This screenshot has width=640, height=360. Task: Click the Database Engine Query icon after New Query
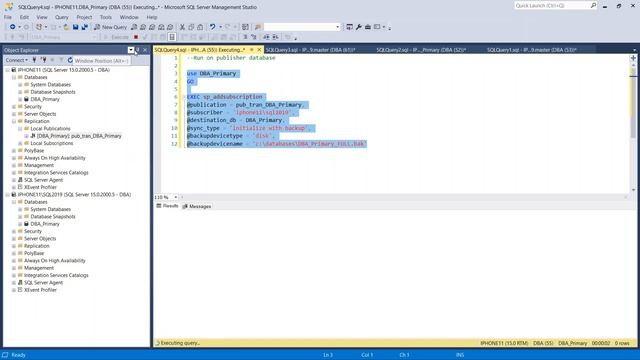click(134, 27)
